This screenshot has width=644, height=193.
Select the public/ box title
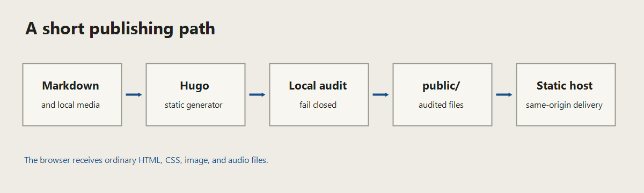(x=441, y=86)
